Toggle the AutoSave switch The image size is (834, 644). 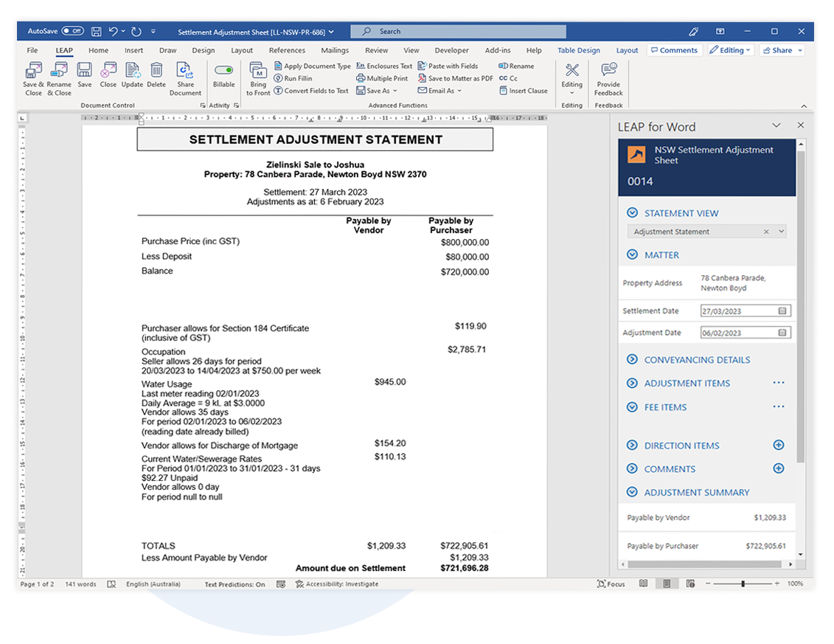point(73,31)
